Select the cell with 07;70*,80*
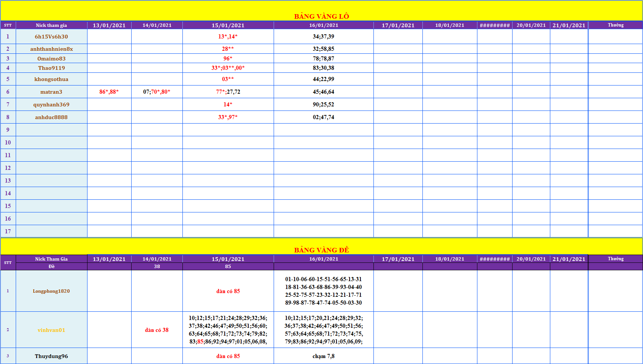The width and height of the screenshot is (643, 364). coord(157,92)
